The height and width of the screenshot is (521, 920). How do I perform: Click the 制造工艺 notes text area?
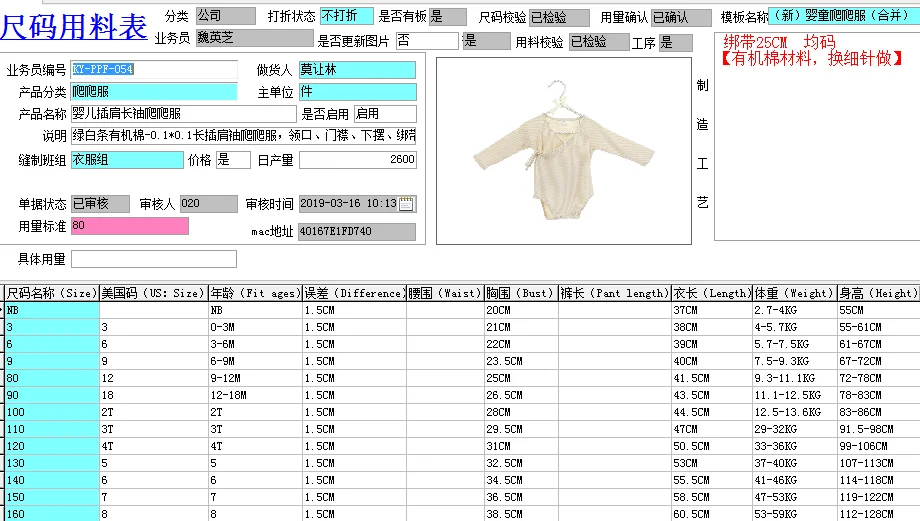pyautogui.click(x=817, y=137)
